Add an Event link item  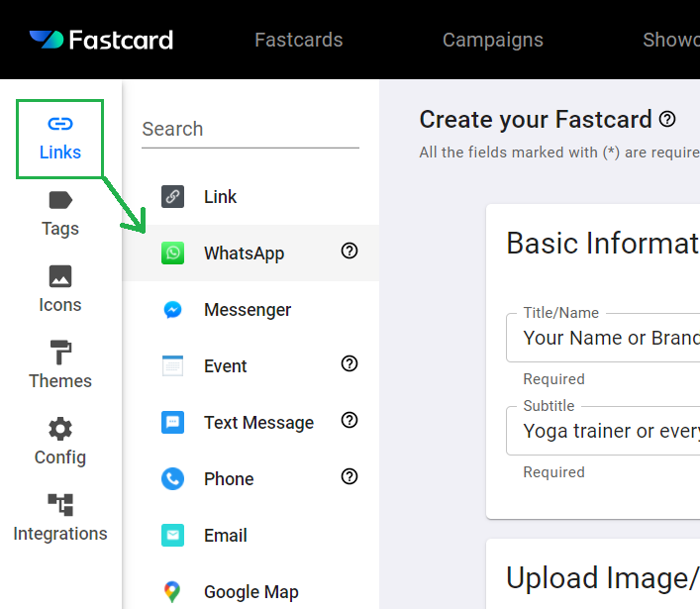point(250,366)
